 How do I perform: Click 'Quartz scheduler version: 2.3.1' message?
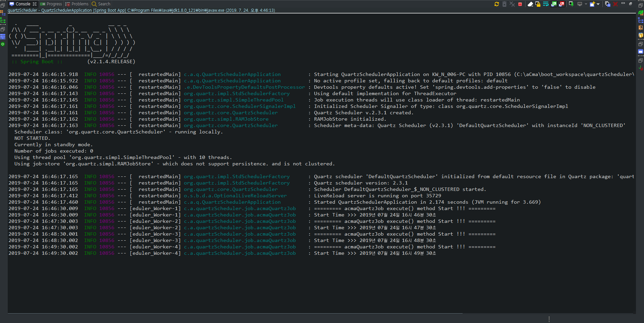[361, 183]
